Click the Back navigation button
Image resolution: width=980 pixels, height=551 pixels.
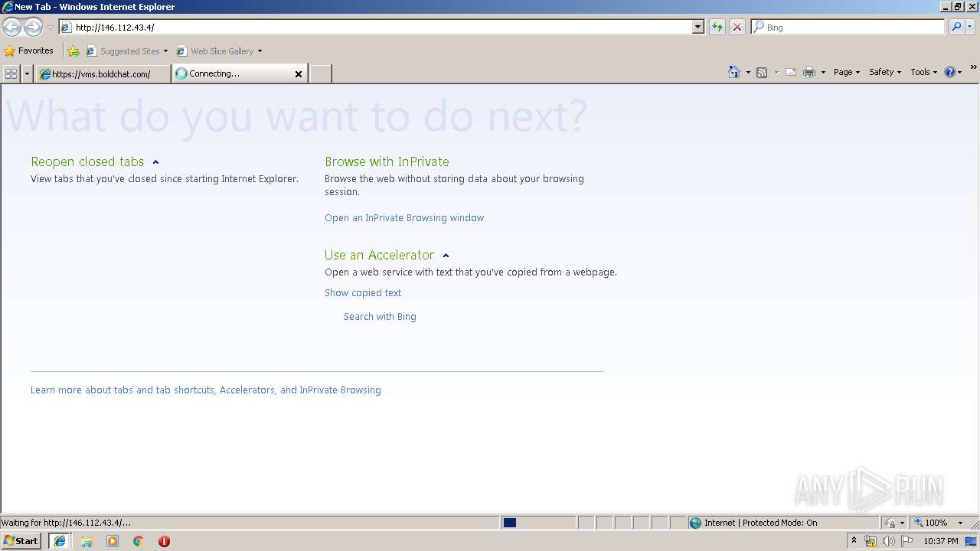(x=11, y=28)
